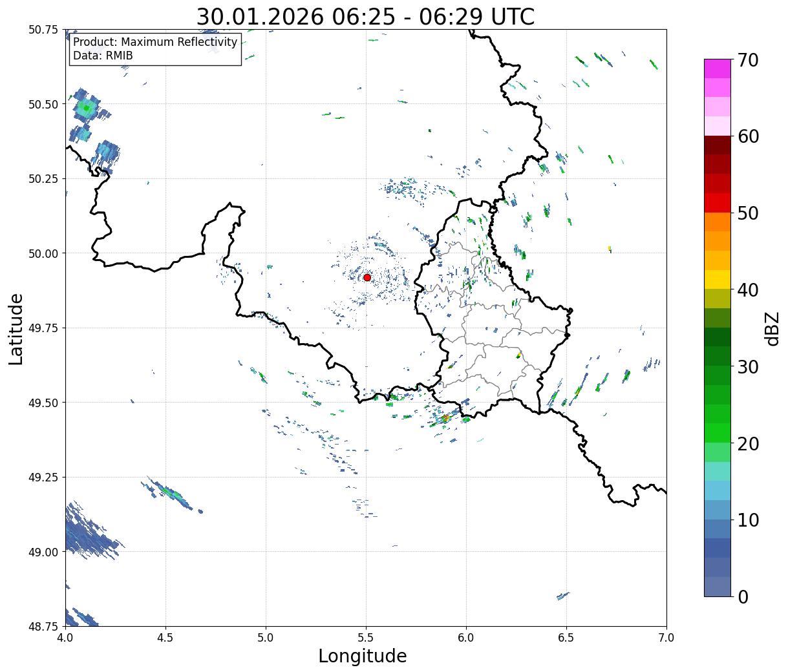Click the x-axis tick label 7.0
The image size is (788, 672).
click(666, 638)
